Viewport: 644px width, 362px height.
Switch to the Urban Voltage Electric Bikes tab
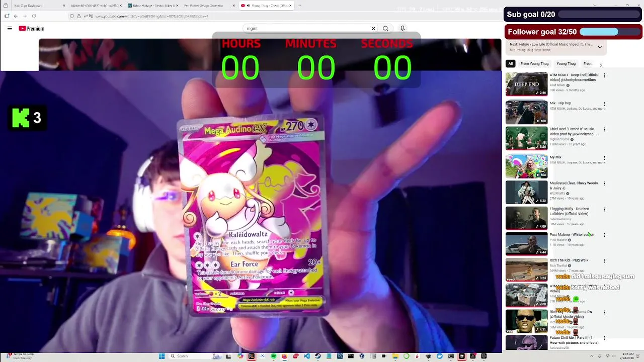pyautogui.click(x=153, y=6)
